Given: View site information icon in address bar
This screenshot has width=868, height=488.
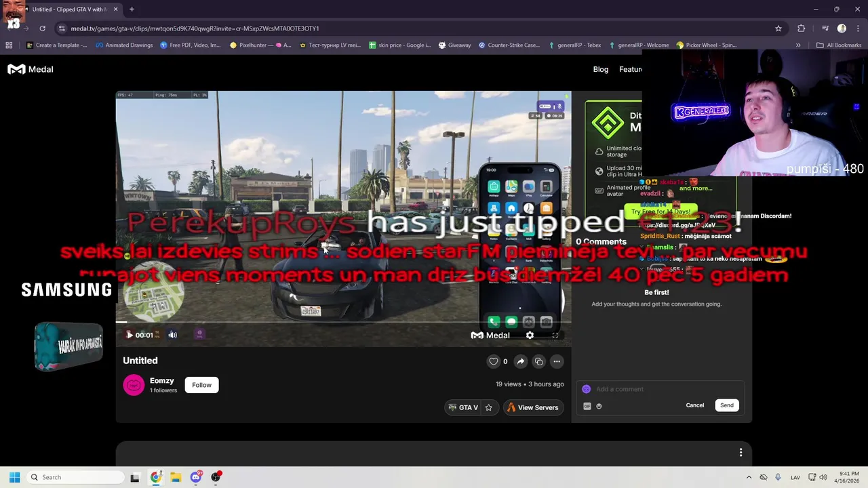Looking at the screenshot, I should pos(62,28).
